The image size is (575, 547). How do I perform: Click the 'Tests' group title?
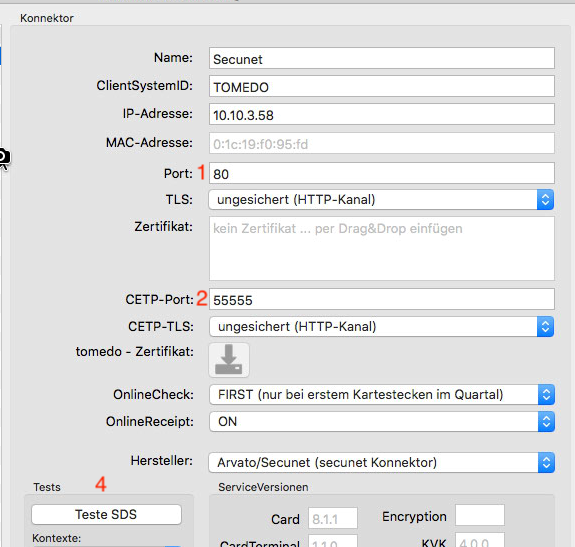click(x=47, y=487)
